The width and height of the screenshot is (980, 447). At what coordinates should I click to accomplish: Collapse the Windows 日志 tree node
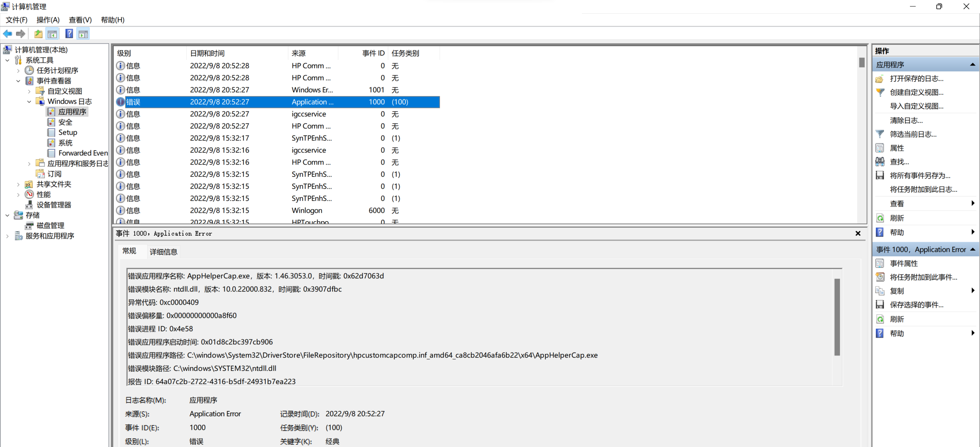29,102
